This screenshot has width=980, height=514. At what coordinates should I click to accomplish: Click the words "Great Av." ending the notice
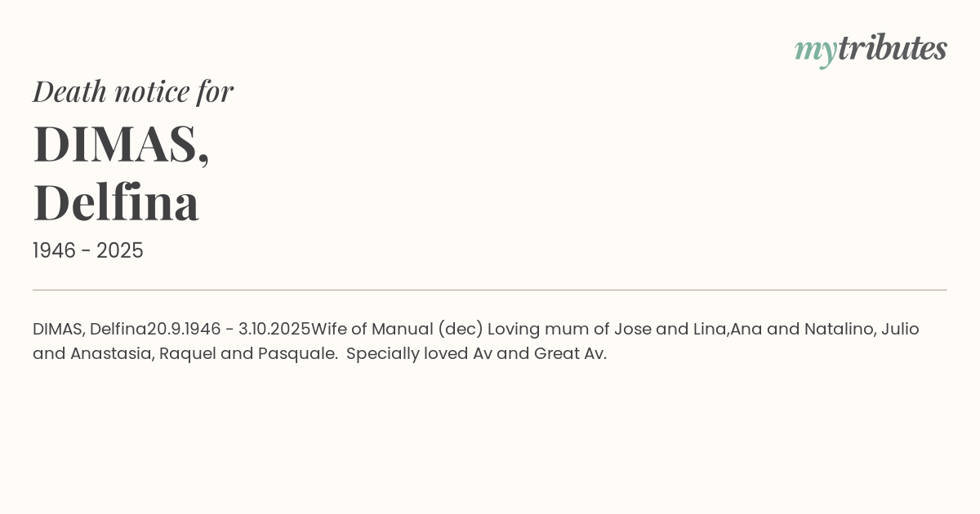coord(570,353)
